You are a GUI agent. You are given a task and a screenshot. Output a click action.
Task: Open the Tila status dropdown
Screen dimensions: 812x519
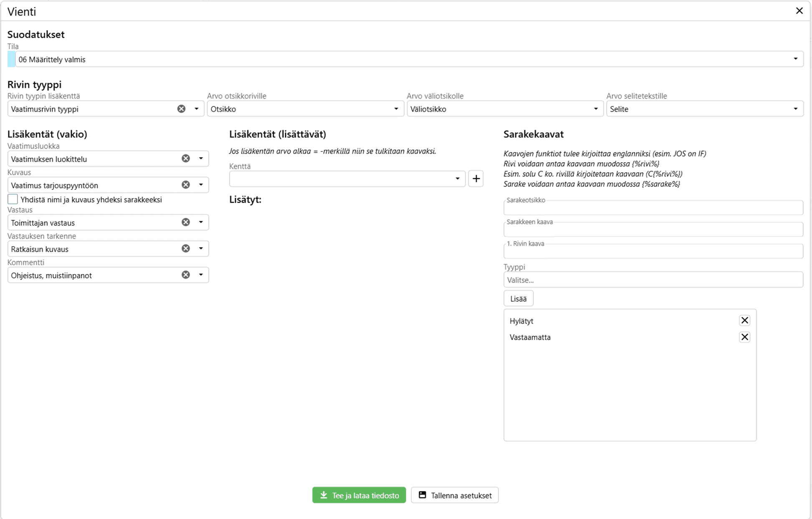tap(795, 59)
